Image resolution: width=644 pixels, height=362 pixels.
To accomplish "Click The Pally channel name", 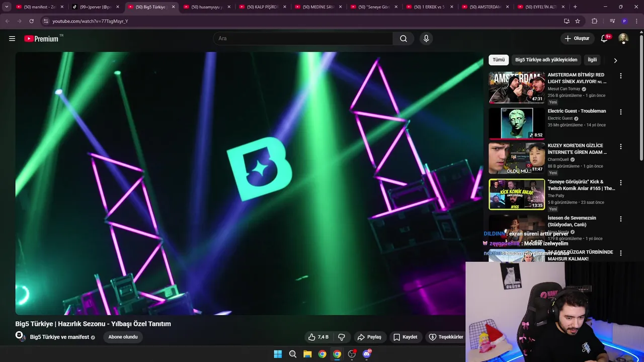I will point(556,196).
